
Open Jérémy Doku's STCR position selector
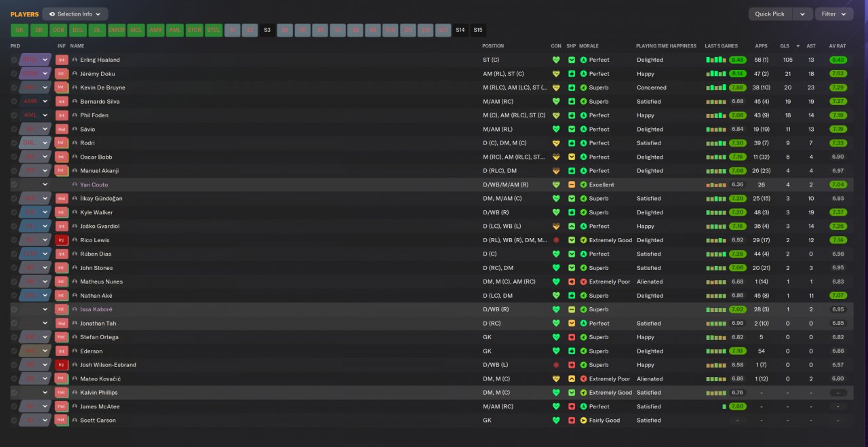[x=35, y=74]
